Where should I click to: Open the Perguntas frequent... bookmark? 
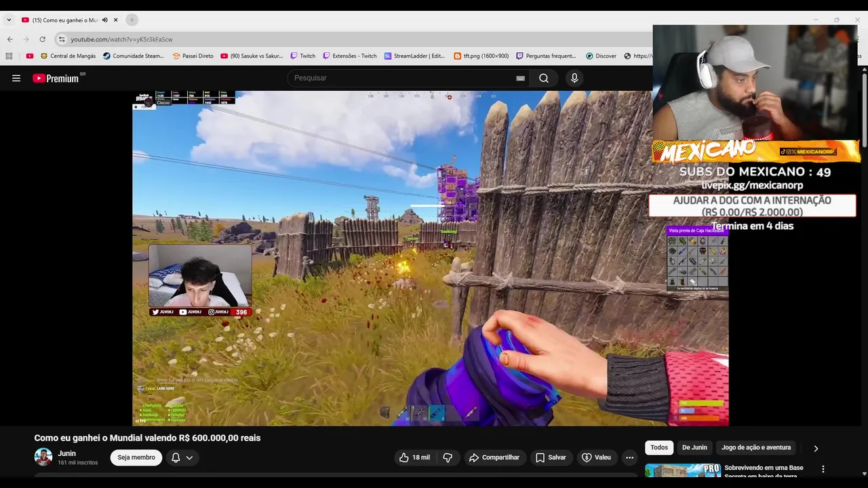pos(546,56)
